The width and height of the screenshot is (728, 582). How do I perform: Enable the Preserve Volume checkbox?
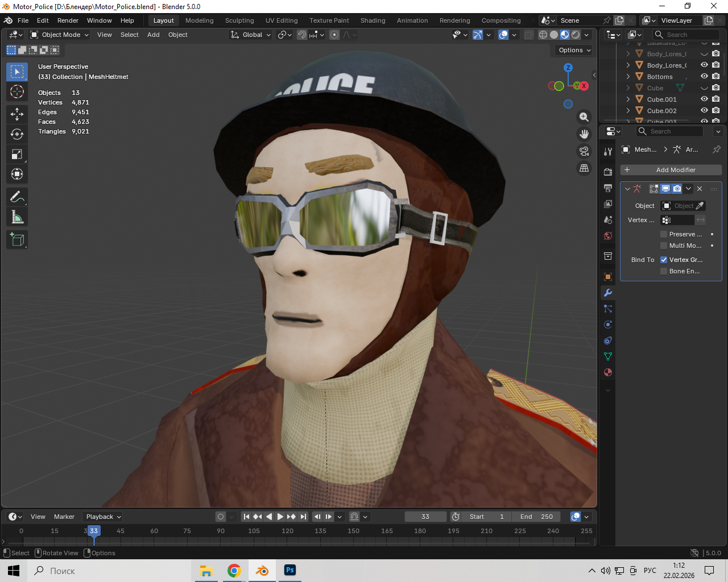(x=664, y=234)
